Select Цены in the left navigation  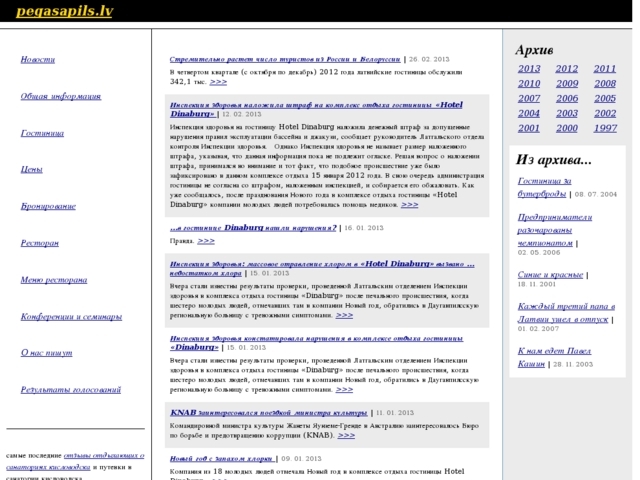pyautogui.click(x=31, y=169)
